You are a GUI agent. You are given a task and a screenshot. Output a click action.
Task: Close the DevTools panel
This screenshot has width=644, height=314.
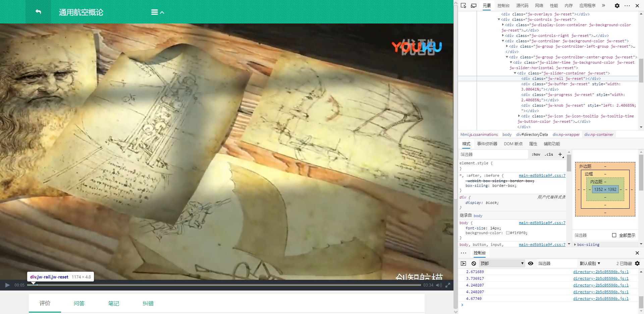(x=637, y=5)
